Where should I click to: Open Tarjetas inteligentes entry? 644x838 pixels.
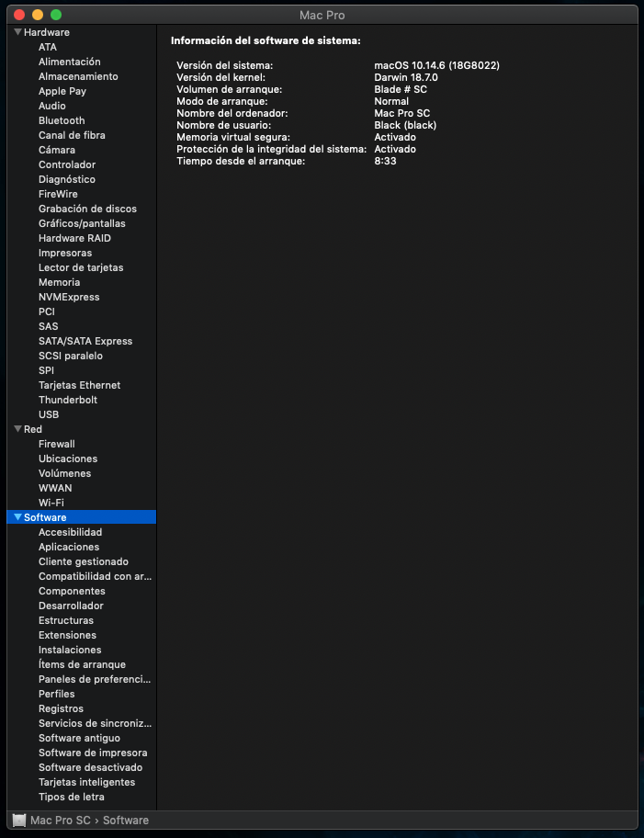(x=86, y=782)
